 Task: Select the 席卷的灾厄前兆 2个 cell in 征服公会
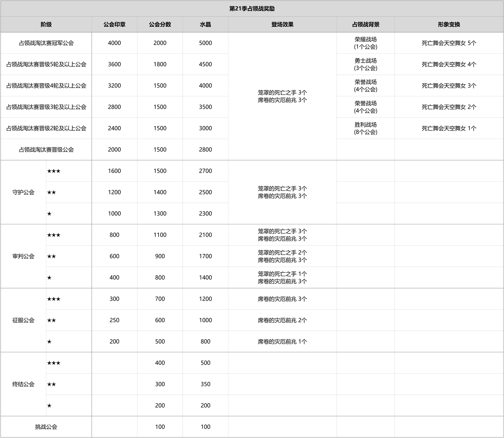click(282, 320)
